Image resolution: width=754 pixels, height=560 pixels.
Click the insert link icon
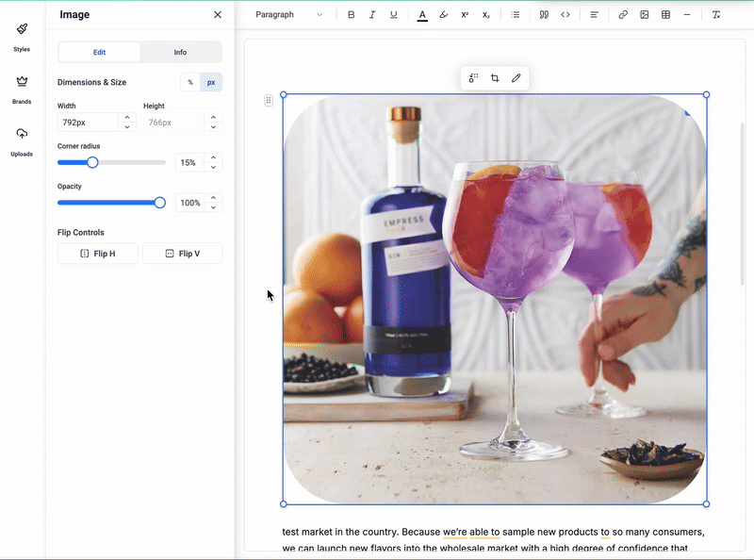[622, 15]
